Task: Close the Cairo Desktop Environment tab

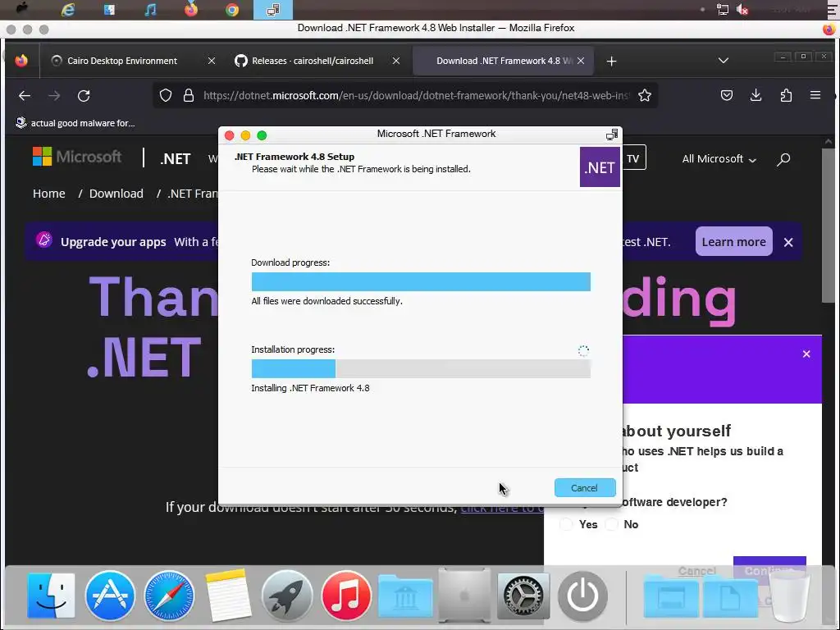Action: [x=212, y=61]
